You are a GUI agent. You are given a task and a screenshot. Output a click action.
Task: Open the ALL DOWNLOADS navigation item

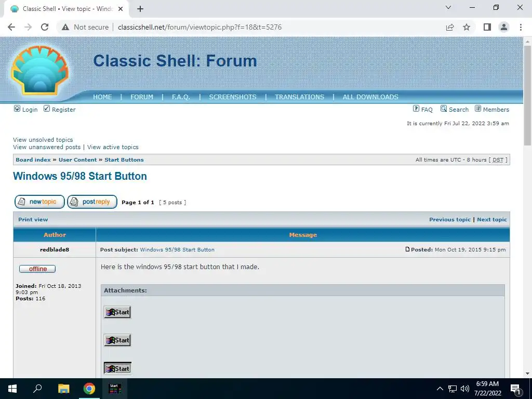click(370, 97)
